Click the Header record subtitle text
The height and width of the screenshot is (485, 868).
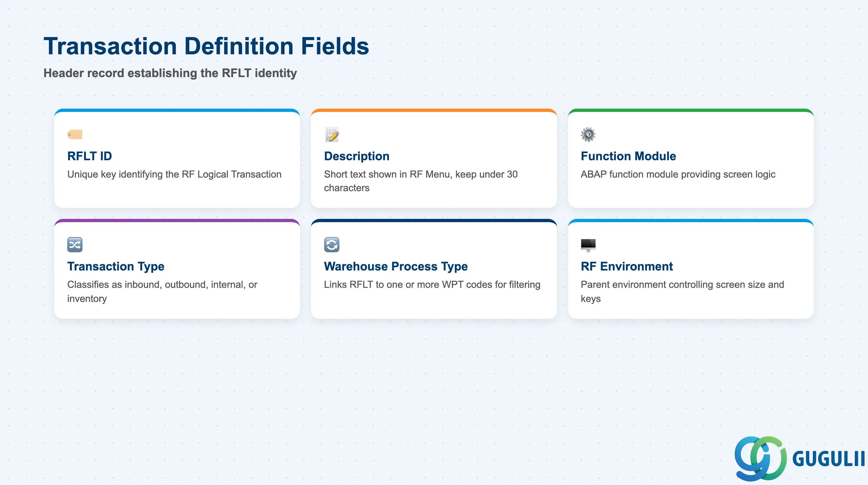(170, 73)
